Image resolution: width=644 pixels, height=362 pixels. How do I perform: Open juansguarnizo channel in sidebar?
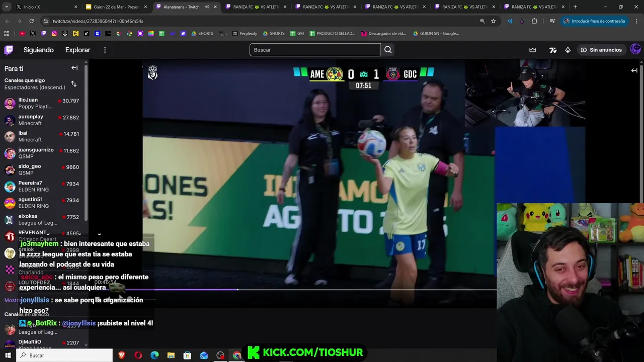point(44,153)
